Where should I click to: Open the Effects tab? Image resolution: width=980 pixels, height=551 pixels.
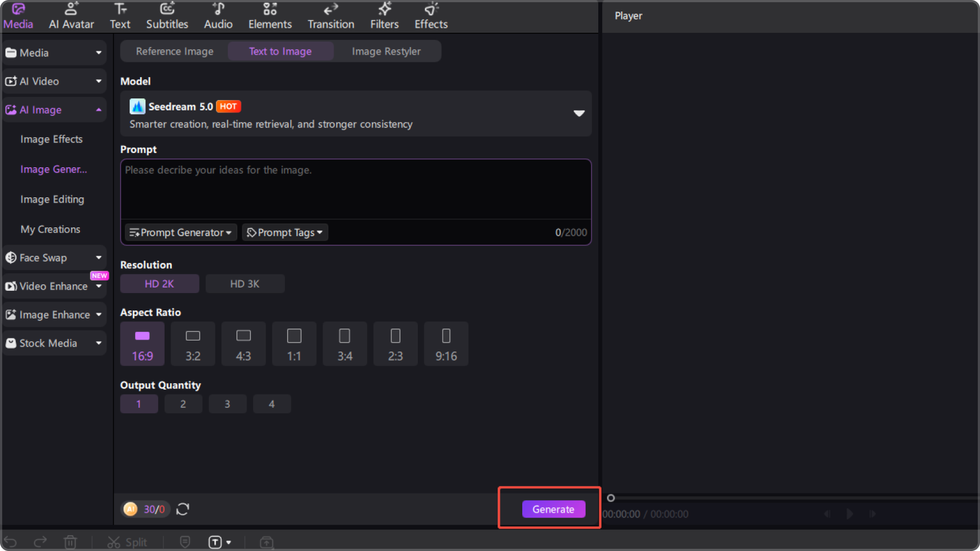tap(431, 16)
